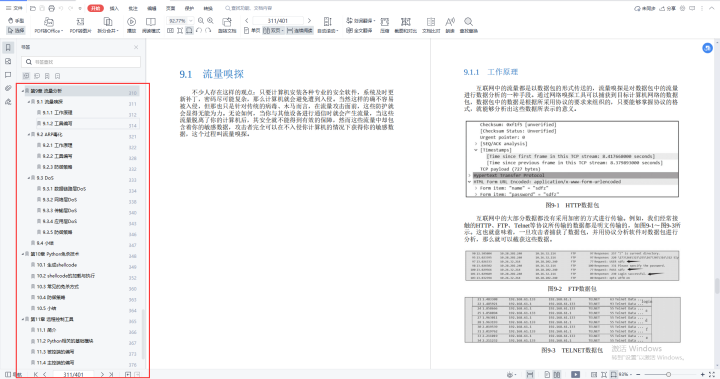Screen dimensions: 720x379
Task: Collapse the 9.3 DoS bookmark
Action: pyautogui.click(x=28, y=178)
